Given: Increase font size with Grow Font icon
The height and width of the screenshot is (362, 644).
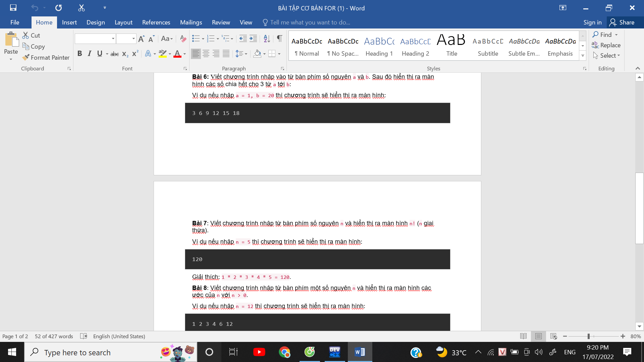Looking at the screenshot, I should click(x=141, y=39).
